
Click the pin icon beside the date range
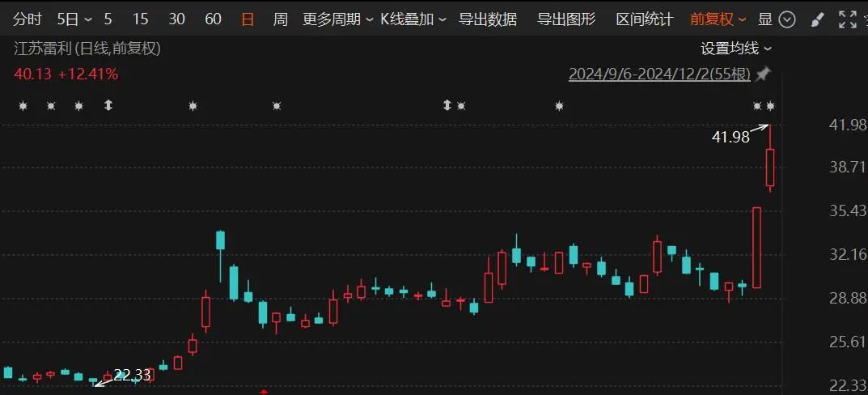click(764, 74)
